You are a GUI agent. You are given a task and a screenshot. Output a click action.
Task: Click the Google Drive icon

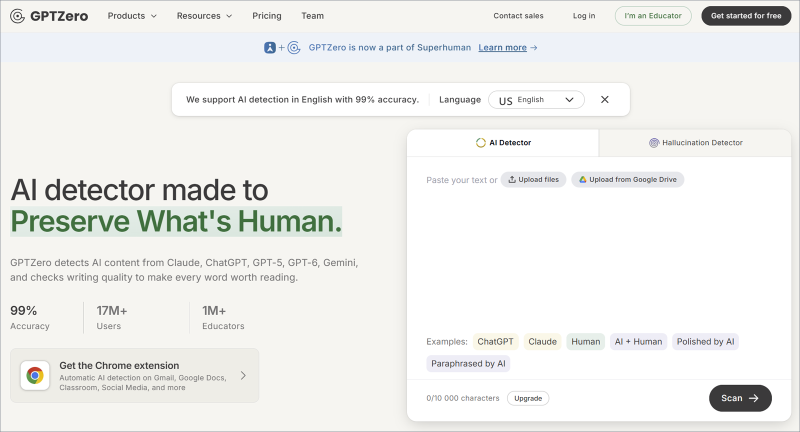[583, 180]
